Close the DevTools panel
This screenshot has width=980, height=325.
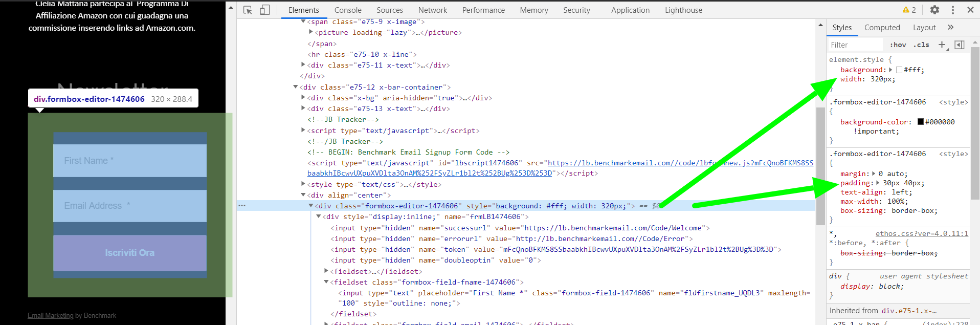pyautogui.click(x=970, y=10)
